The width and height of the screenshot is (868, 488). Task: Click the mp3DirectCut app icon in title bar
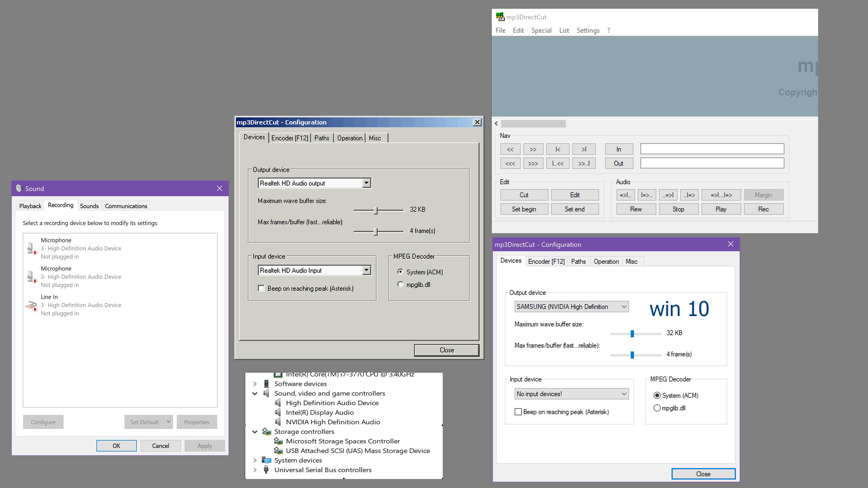[x=500, y=17]
